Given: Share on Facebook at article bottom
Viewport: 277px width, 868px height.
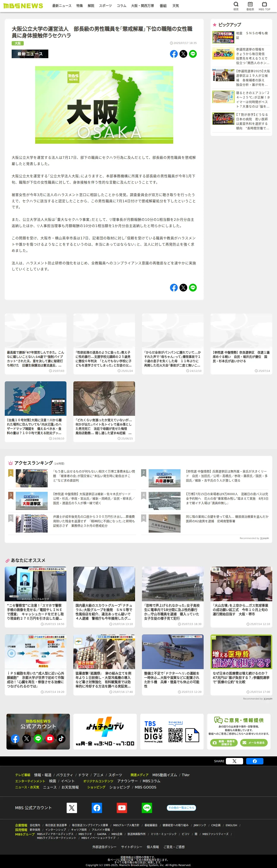Looking at the screenshot, I should 174,287.
